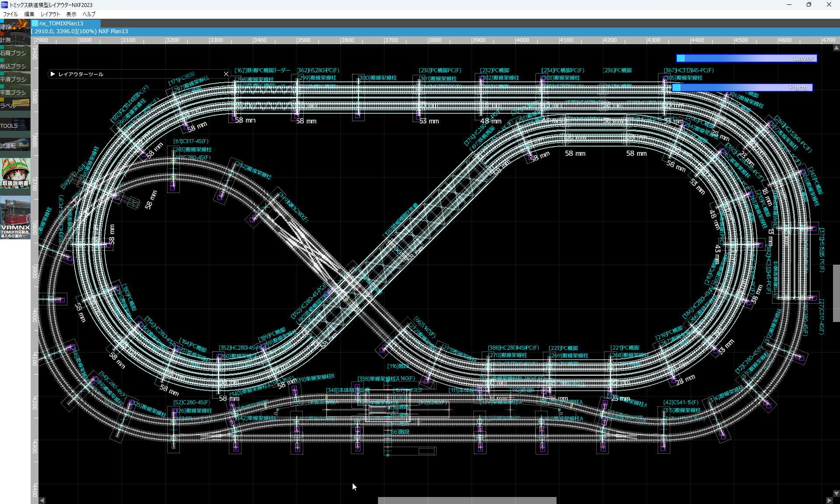Close the レイアウターツール floating panel
The height and width of the screenshot is (504, 840).
(226, 74)
